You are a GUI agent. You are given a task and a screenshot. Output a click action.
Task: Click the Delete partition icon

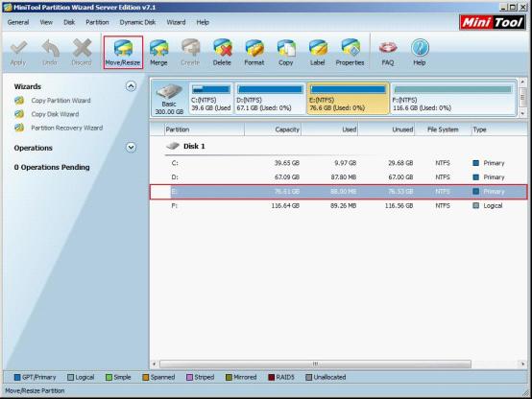[x=222, y=48]
